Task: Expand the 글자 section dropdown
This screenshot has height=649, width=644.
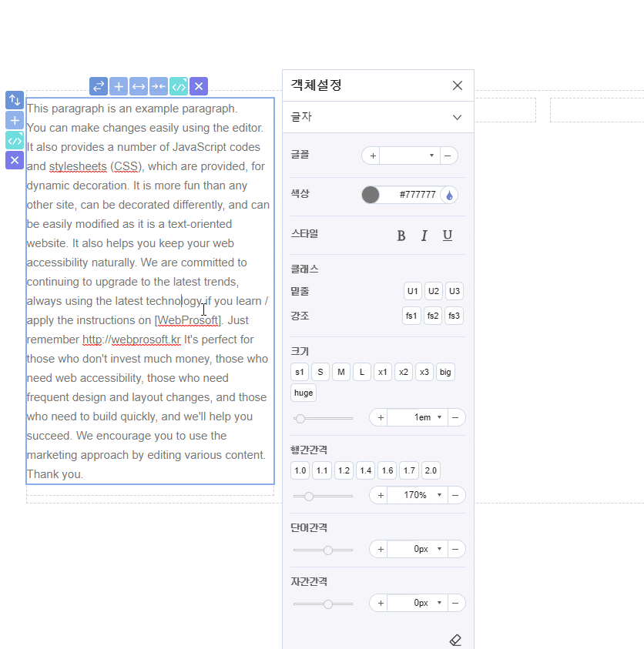Action: [457, 117]
